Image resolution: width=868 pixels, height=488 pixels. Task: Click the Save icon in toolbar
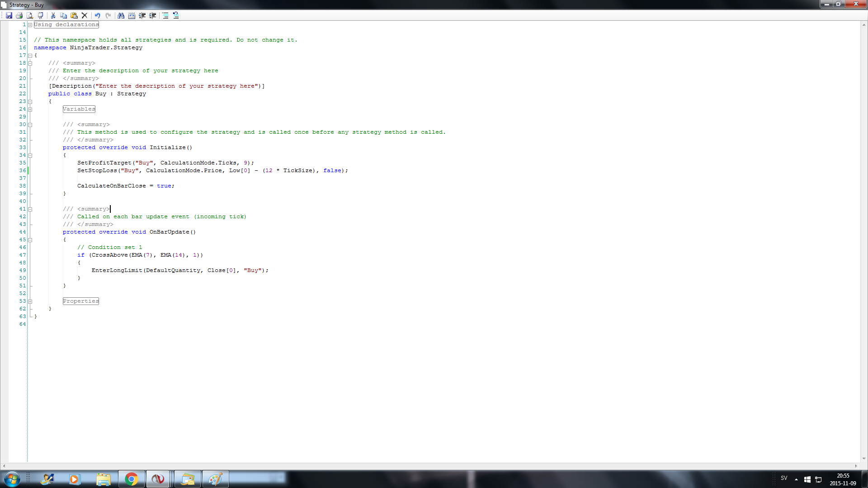pyautogui.click(x=9, y=15)
